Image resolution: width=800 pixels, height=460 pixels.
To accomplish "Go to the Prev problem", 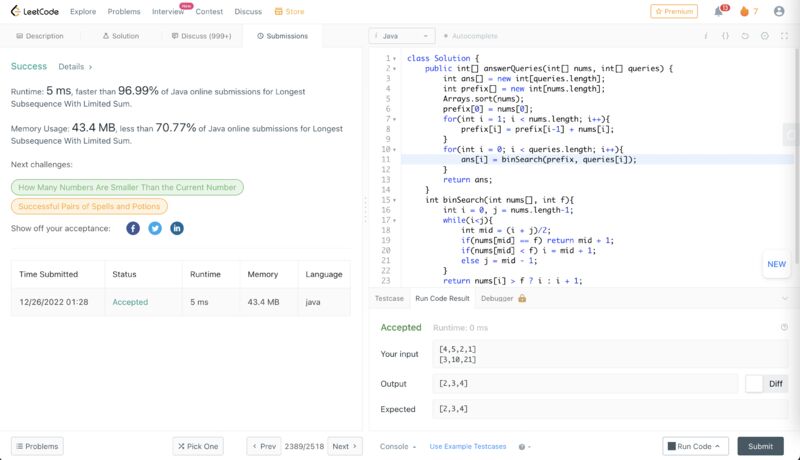I will point(264,446).
